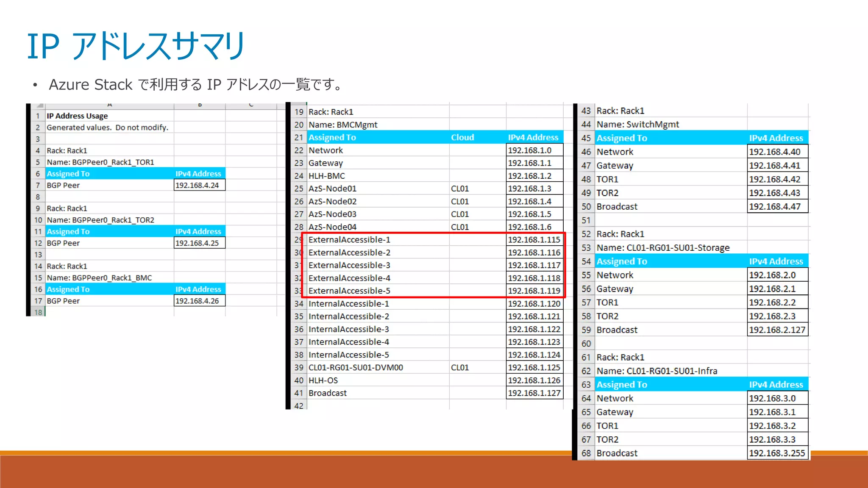Viewport: 868px width, 488px height.
Task: Click row header 19
Action: click(299, 112)
